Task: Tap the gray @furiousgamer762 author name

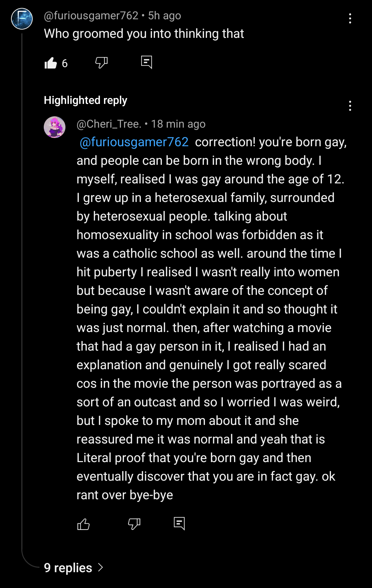Action: 91,15
